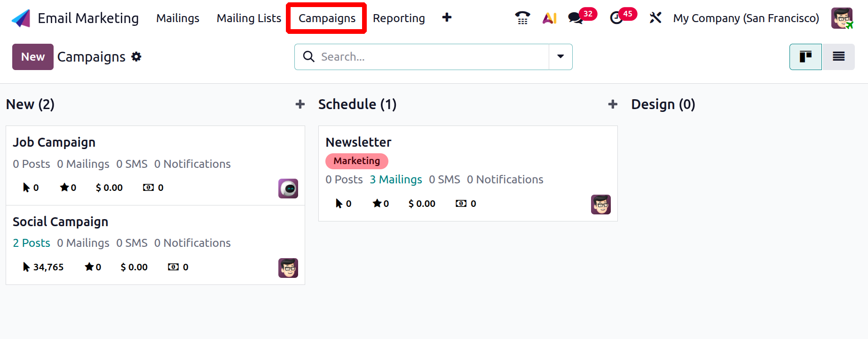Open the chat conversations icon
Screen dimensions: 868x339
[575, 18]
